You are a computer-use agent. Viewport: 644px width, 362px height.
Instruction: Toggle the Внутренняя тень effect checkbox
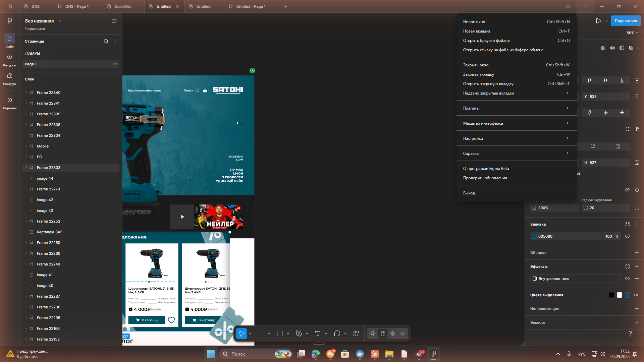pyautogui.click(x=535, y=279)
